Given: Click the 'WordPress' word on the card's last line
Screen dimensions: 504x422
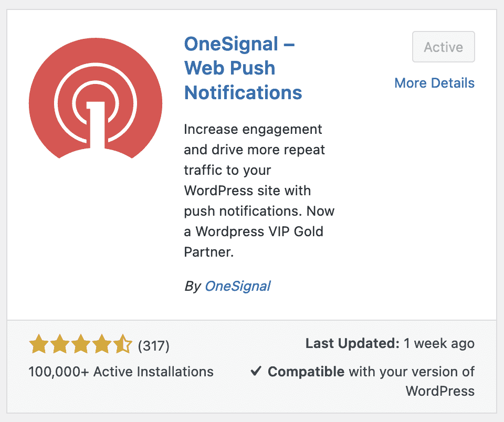Looking at the screenshot, I should pos(440,391).
